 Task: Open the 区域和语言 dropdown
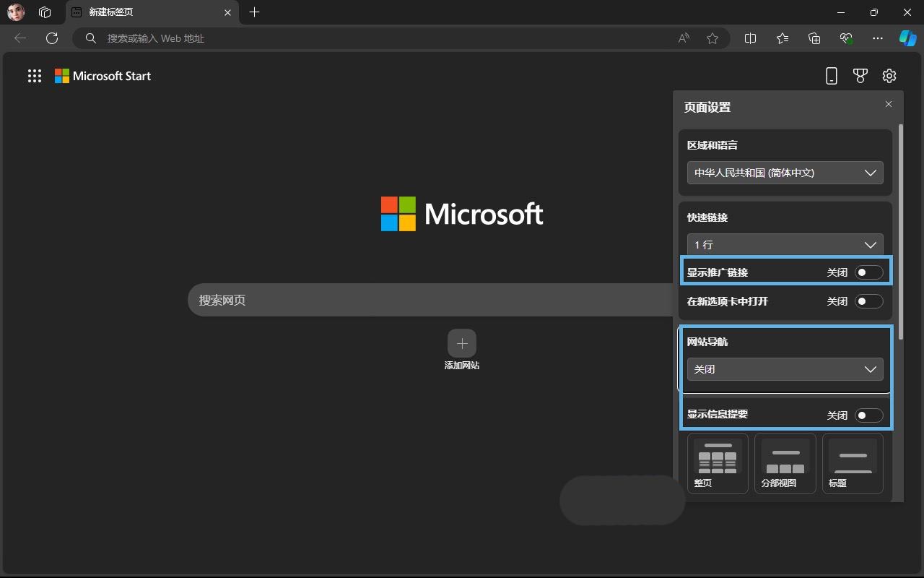click(x=785, y=173)
